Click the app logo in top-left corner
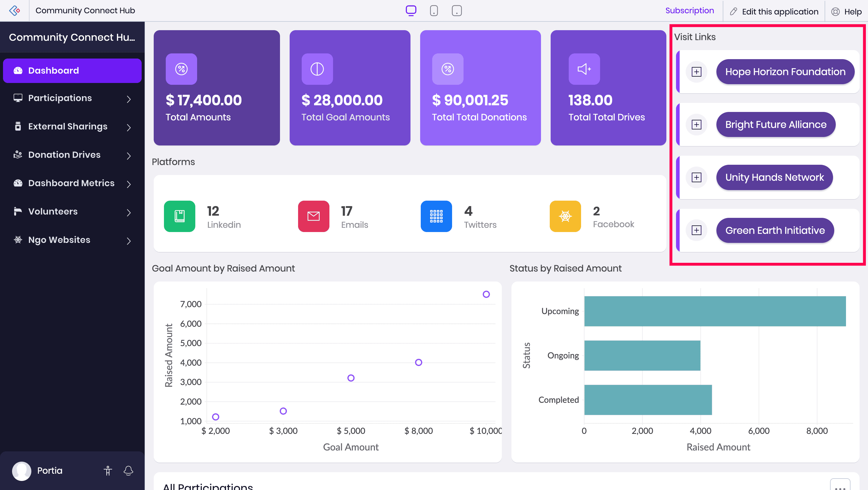This screenshot has width=868, height=490. click(14, 11)
